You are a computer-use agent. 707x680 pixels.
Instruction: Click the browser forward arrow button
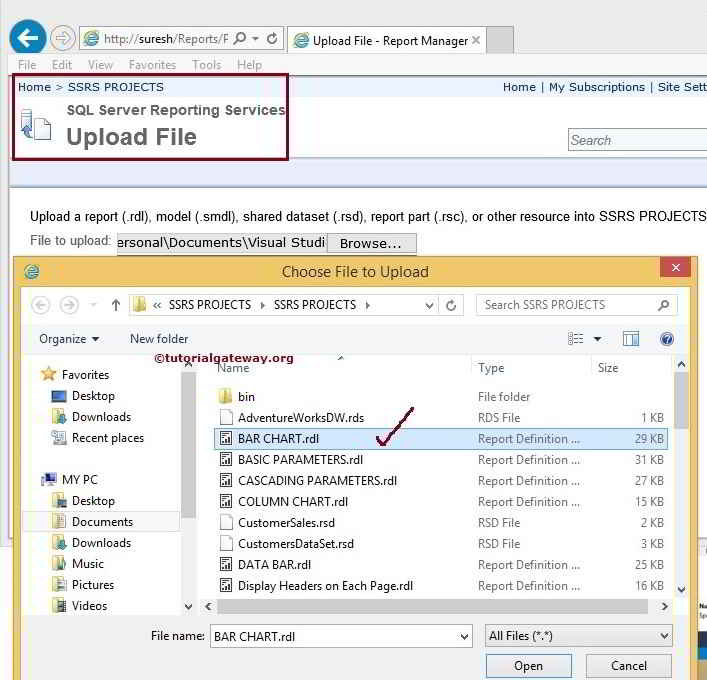pos(62,38)
